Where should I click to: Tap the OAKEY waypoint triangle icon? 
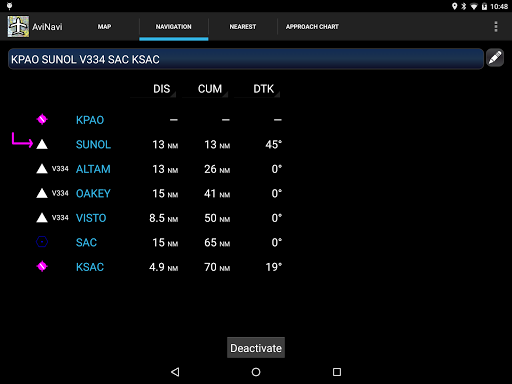[x=42, y=193]
